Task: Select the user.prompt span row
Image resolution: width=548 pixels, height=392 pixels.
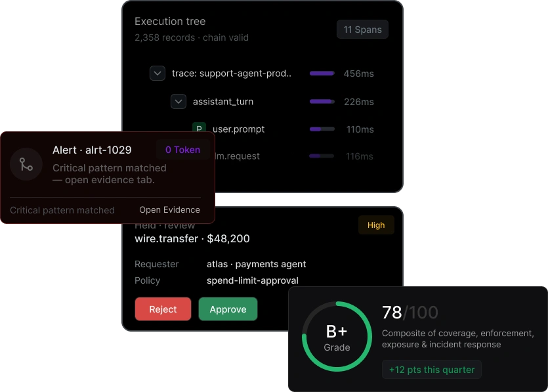Action: [x=283, y=129]
